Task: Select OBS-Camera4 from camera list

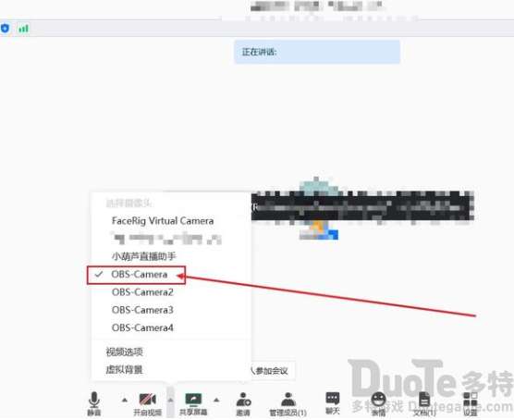Action: pos(142,327)
